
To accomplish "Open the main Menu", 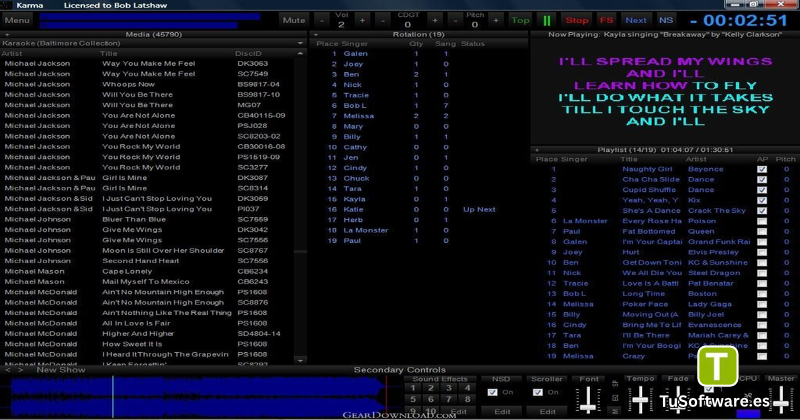I will 17,20.
